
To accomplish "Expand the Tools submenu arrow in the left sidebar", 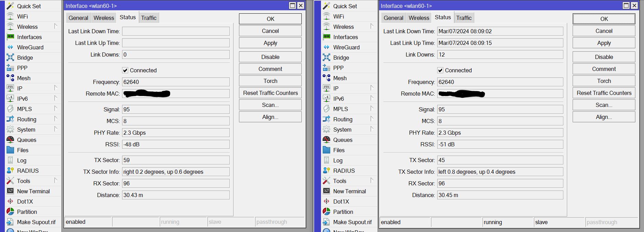I will click(56, 180).
